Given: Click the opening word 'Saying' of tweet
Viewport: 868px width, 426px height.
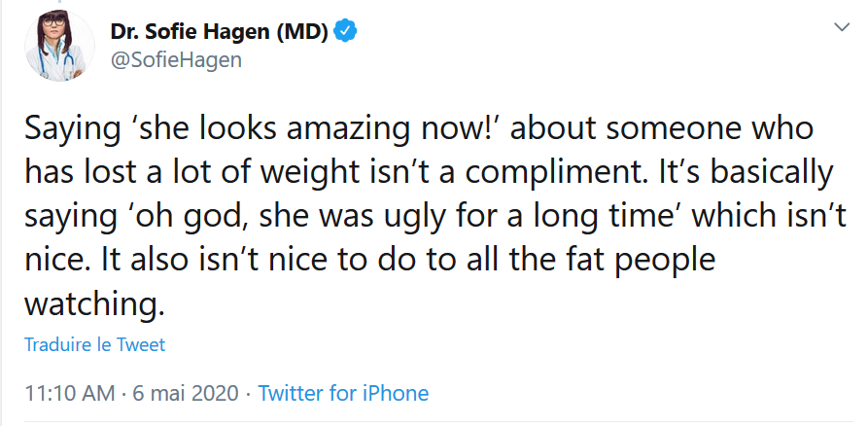Looking at the screenshot, I should [73, 130].
